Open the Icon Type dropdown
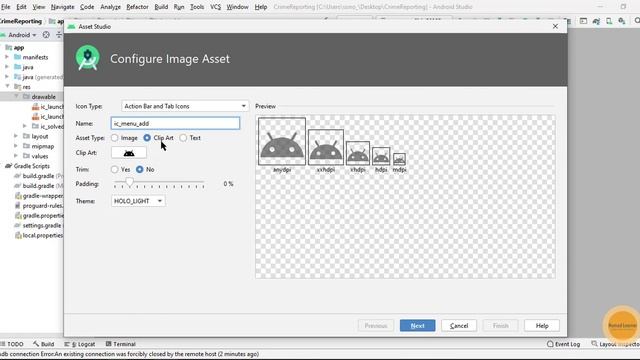Screen dimensions: 640x360 coord(185,106)
